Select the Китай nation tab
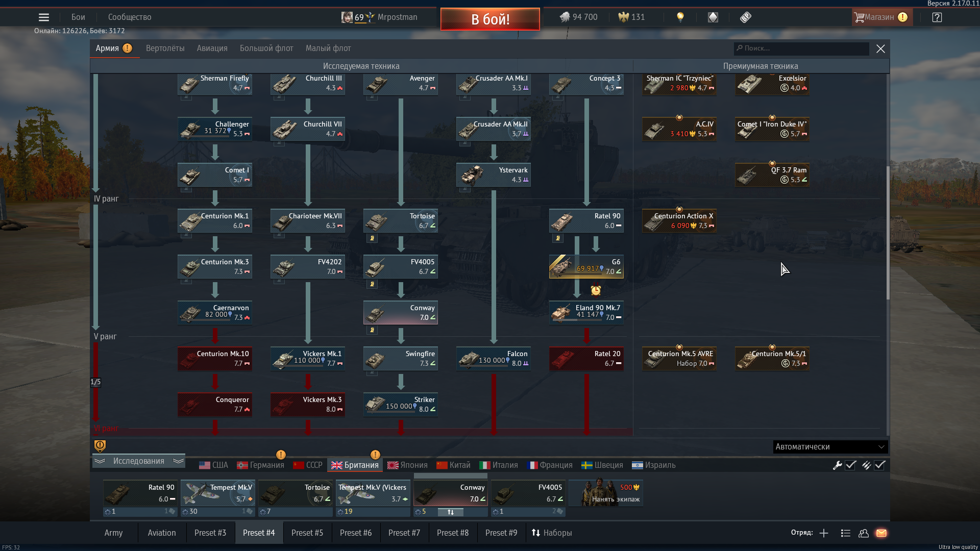Viewport: 980px width, 551px height. click(x=453, y=465)
